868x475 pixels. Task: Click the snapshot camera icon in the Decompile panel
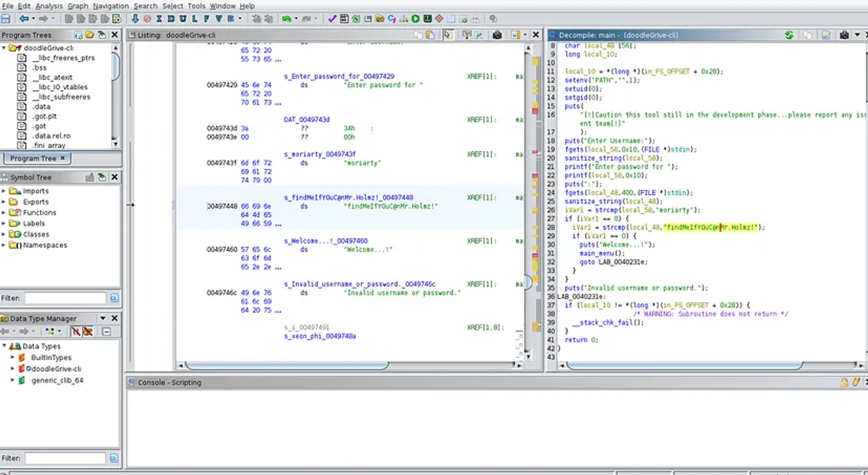click(x=844, y=35)
